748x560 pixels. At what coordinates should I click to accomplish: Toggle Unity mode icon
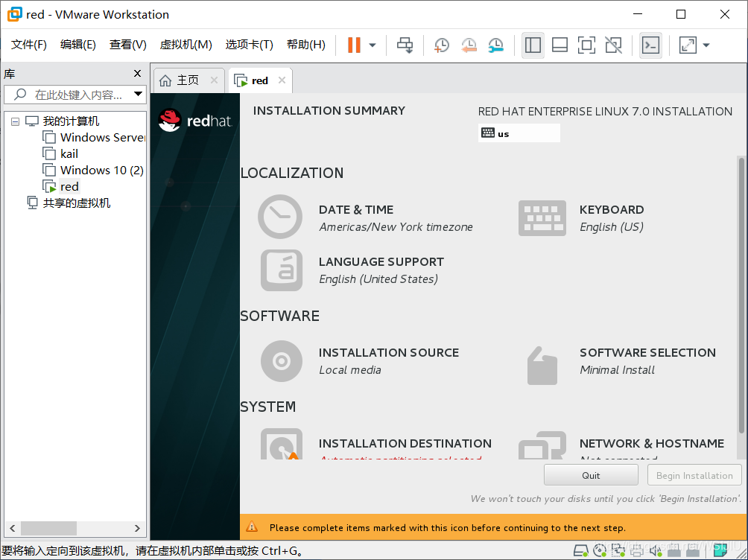point(613,45)
